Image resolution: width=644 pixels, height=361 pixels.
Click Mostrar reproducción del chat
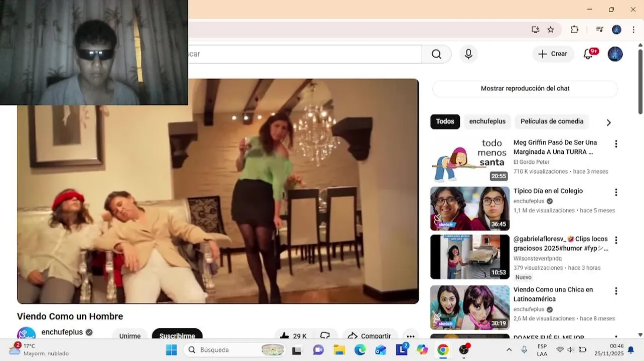tap(525, 89)
